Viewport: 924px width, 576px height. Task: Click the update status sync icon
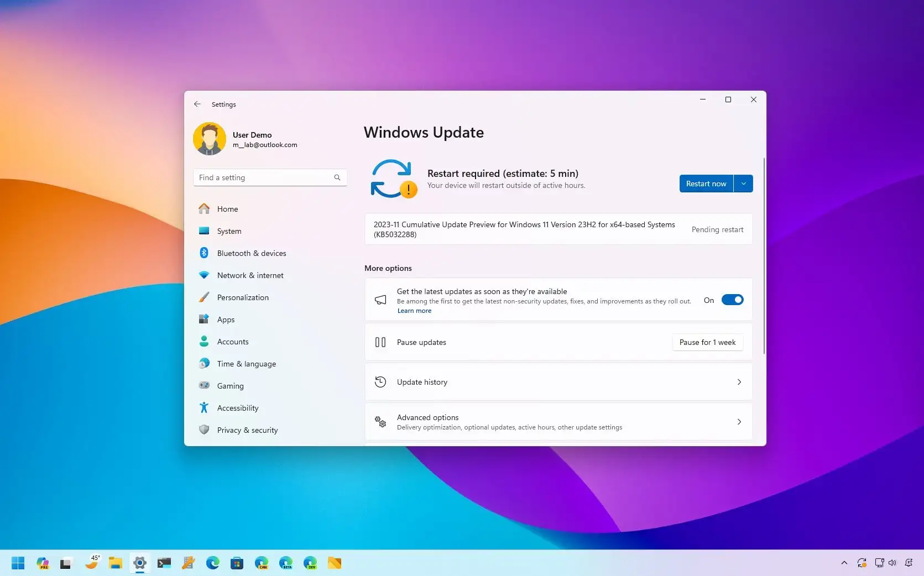coord(393,179)
